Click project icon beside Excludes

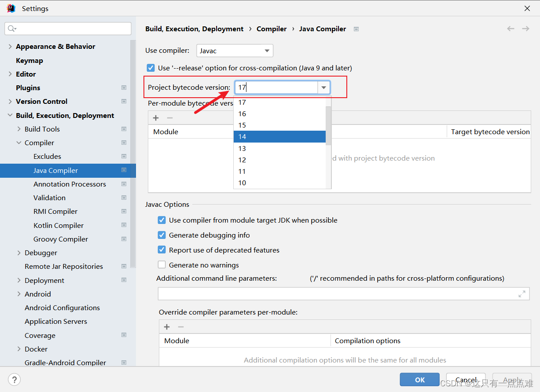tap(124, 157)
